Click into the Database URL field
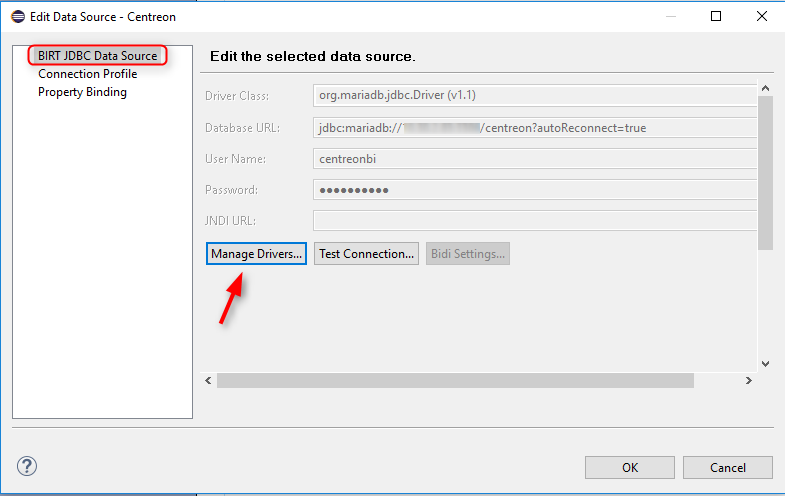 click(x=534, y=128)
